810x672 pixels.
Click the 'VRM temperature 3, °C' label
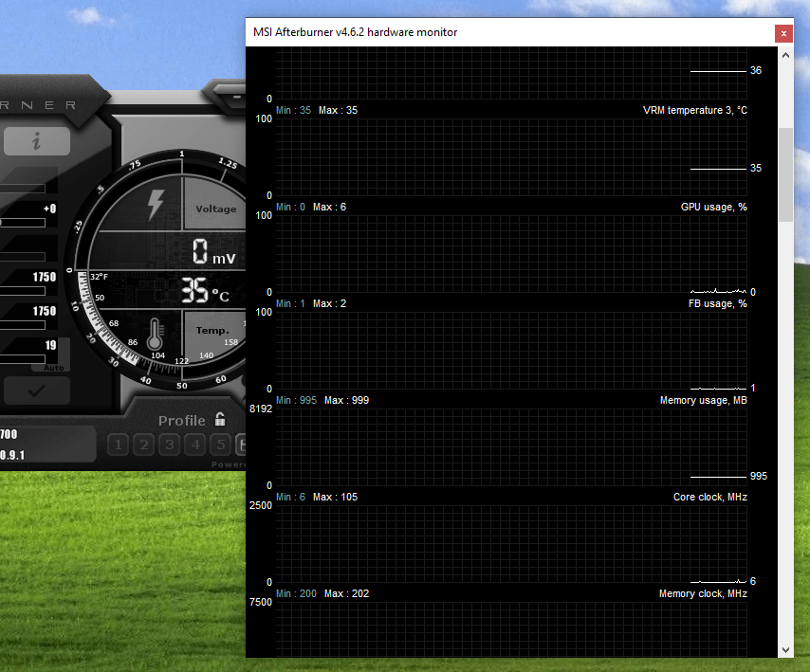pos(695,110)
